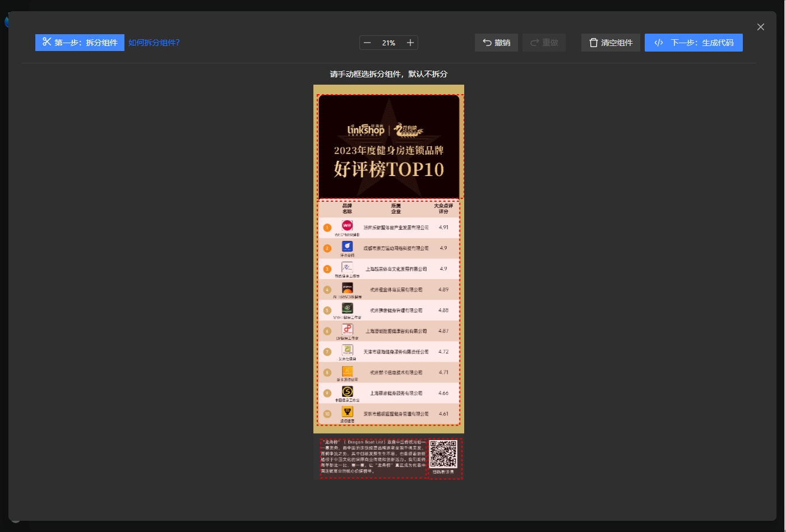The width and height of the screenshot is (786, 532).
Task: Click the orange logo in rank 8 row
Action: [x=348, y=371]
